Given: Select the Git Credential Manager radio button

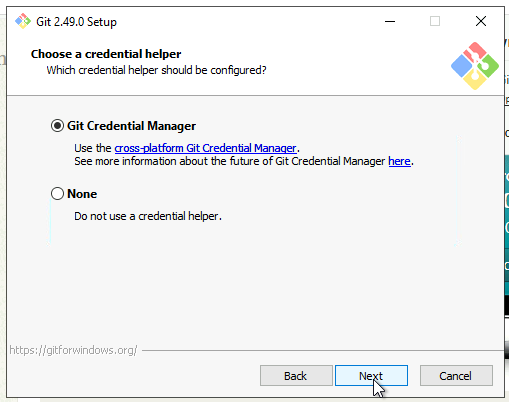Looking at the screenshot, I should pos(57,126).
